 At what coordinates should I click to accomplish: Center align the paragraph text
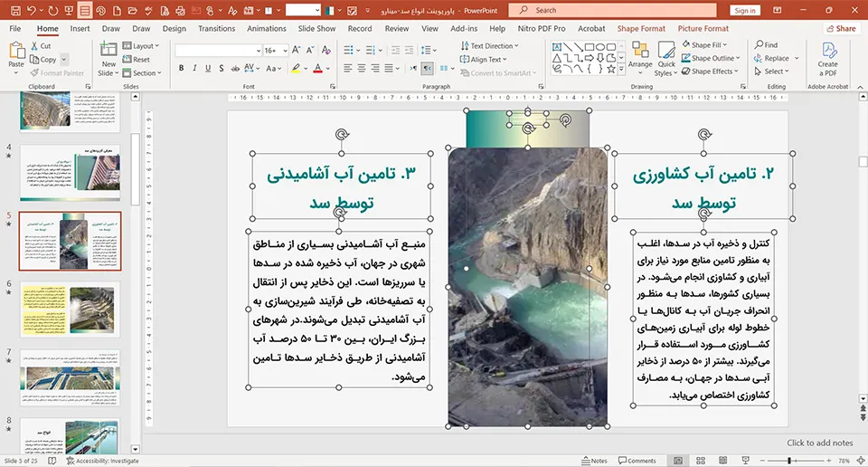(362, 68)
